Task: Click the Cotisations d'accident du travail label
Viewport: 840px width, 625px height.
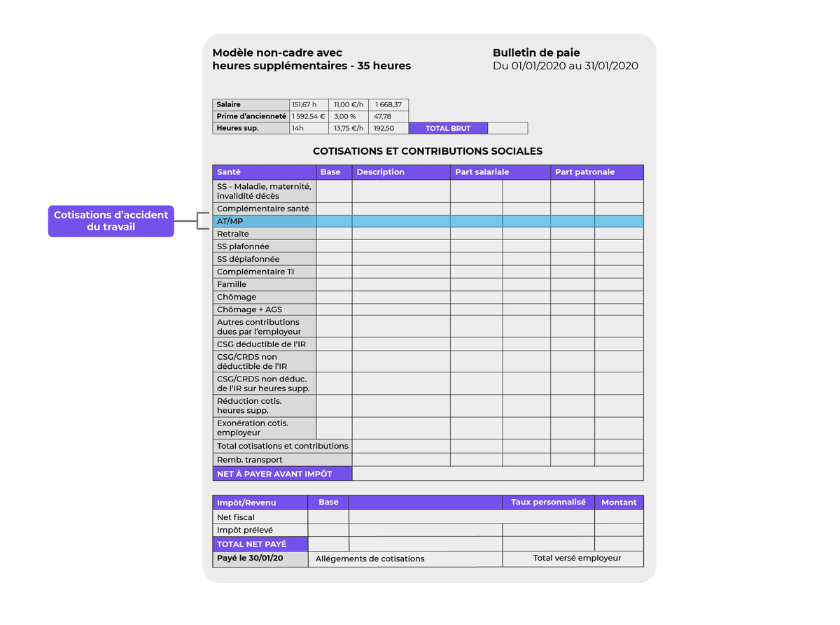Action: [111, 221]
